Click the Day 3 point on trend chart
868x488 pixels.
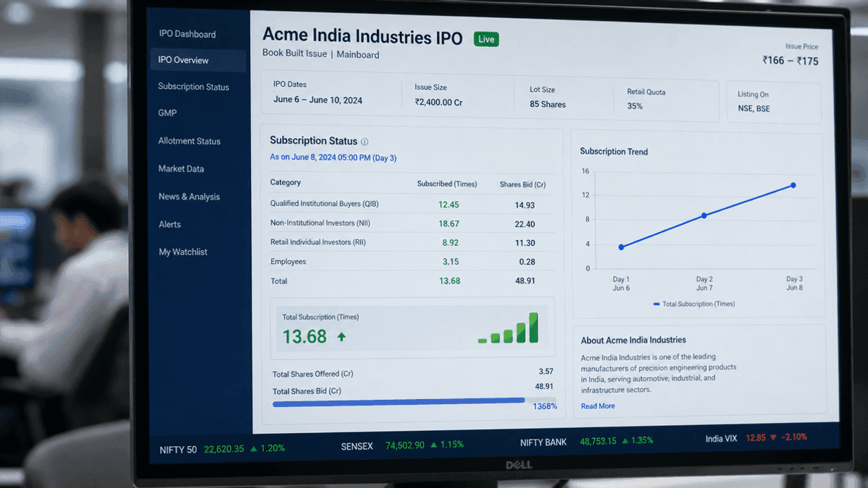click(793, 185)
